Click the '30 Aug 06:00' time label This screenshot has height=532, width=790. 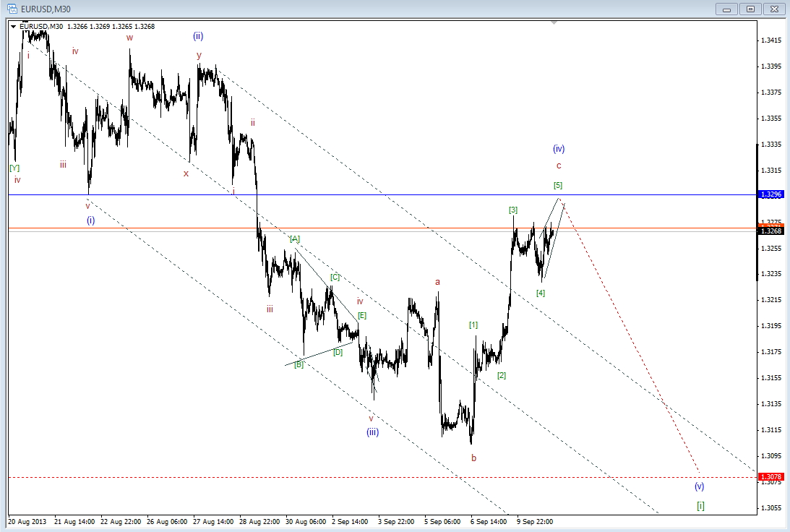pyautogui.click(x=306, y=521)
